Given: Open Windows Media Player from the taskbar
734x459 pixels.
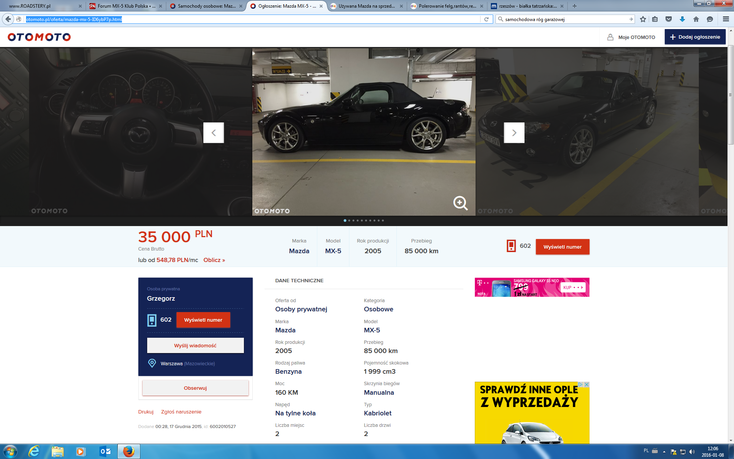Looking at the screenshot, I should pos(81,452).
